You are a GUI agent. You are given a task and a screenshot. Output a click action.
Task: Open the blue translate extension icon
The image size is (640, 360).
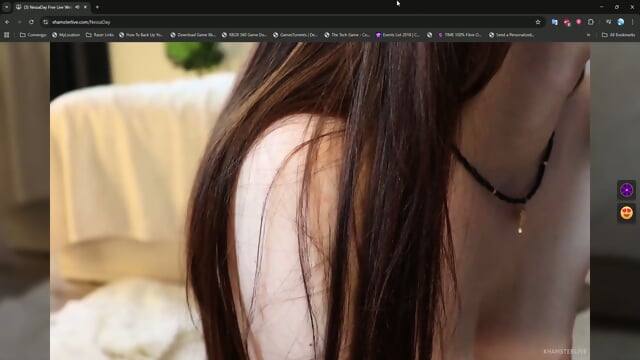click(555, 22)
